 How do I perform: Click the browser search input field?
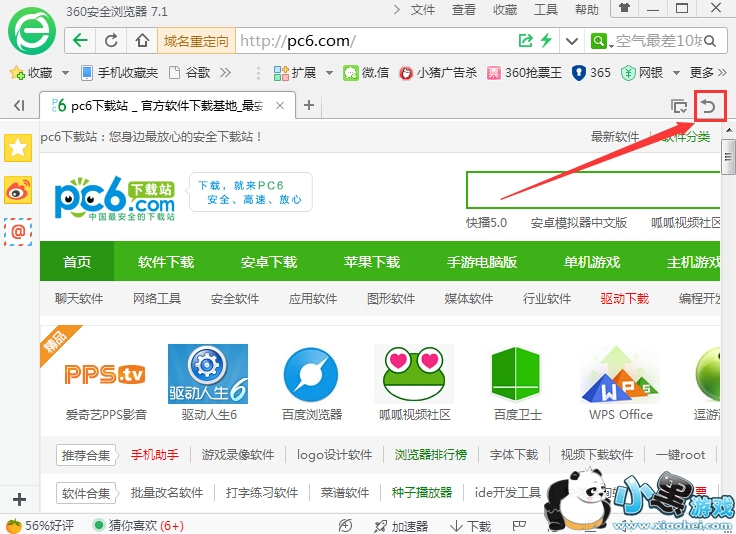(658, 41)
